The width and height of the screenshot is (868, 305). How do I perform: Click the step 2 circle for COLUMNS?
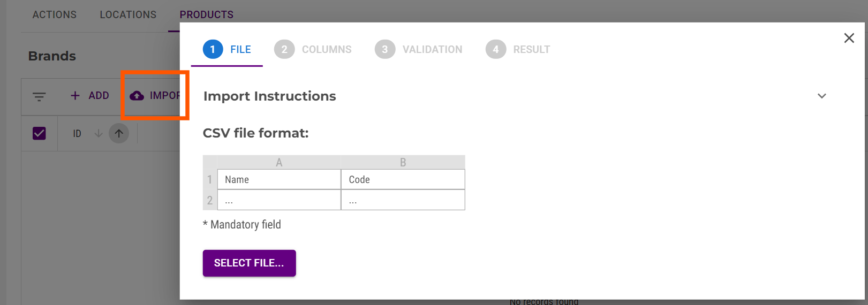tap(284, 49)
